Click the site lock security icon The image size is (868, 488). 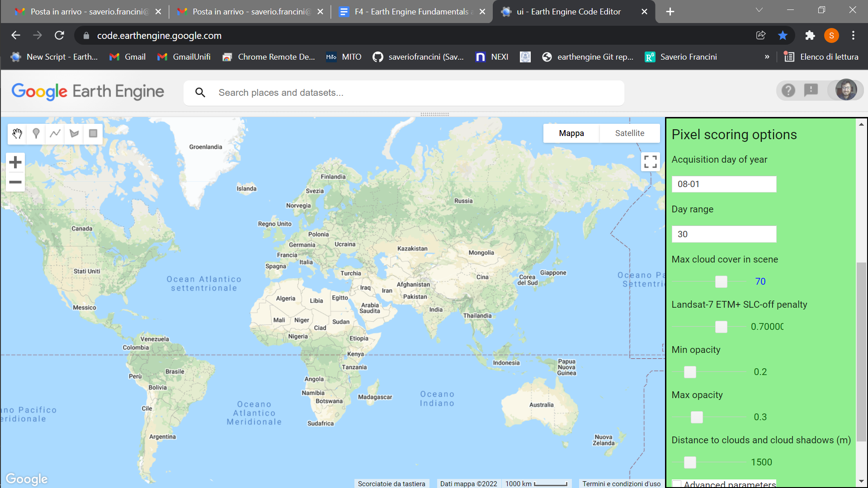(86, 35)
